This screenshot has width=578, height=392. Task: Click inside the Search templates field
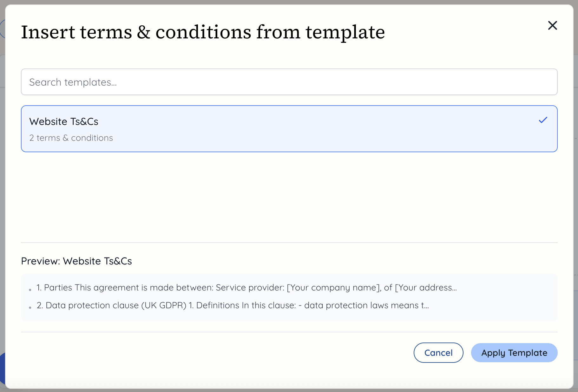(x=289, y=82)
